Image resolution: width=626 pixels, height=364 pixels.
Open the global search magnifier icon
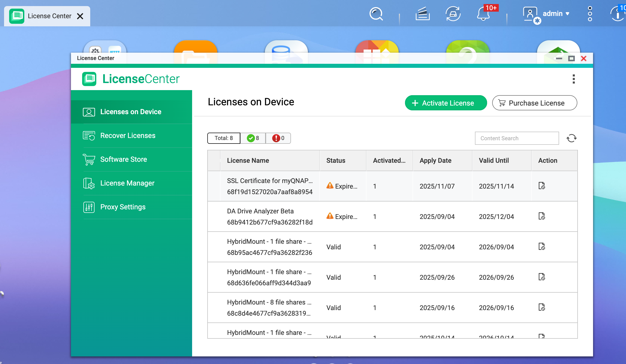(376, 14)
